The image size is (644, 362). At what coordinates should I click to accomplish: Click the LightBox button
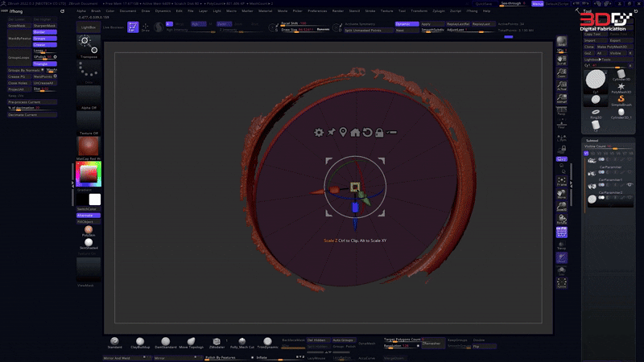tap(88, 27)
